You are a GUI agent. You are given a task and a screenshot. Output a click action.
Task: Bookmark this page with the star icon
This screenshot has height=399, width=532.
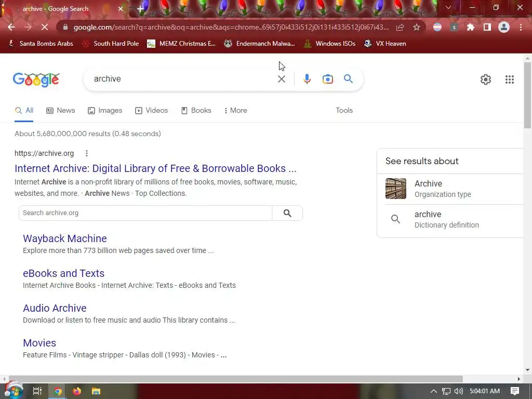(x=417, y=27)
